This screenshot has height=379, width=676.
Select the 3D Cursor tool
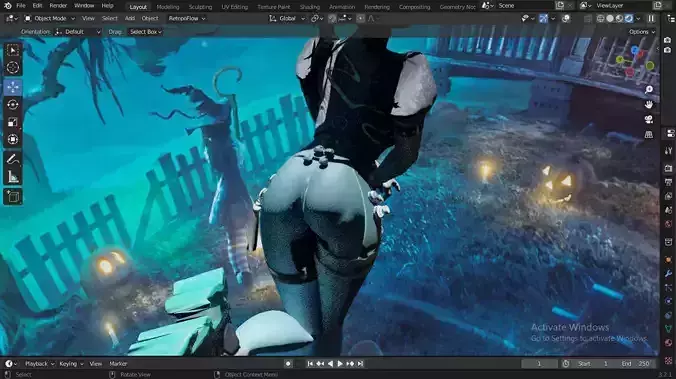[x=13, y=68]
